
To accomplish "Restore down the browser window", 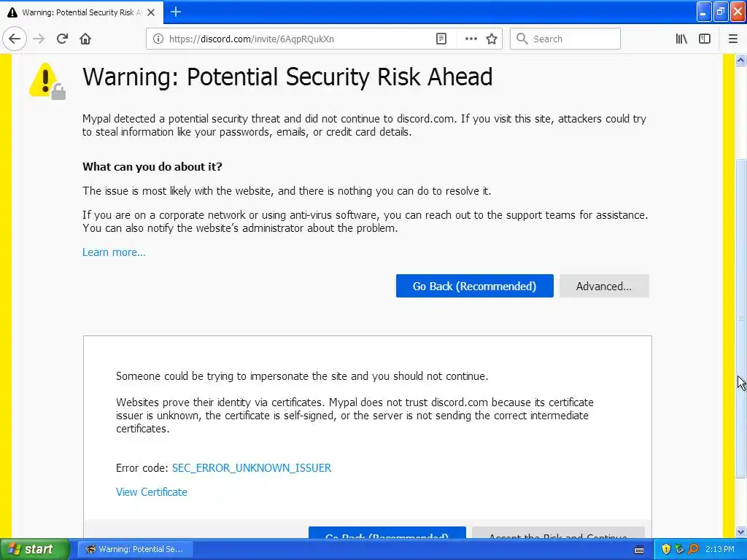I will (x=720, y=12).
